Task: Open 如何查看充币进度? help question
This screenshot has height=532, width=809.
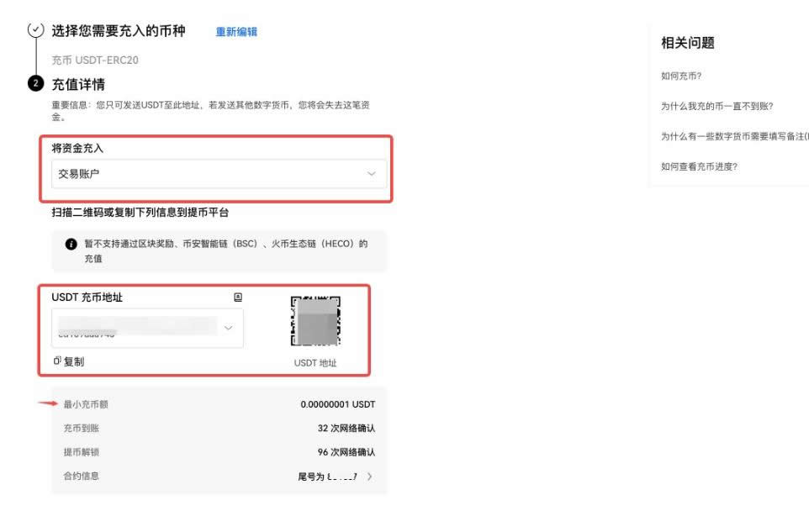Action: coord(699,166)
